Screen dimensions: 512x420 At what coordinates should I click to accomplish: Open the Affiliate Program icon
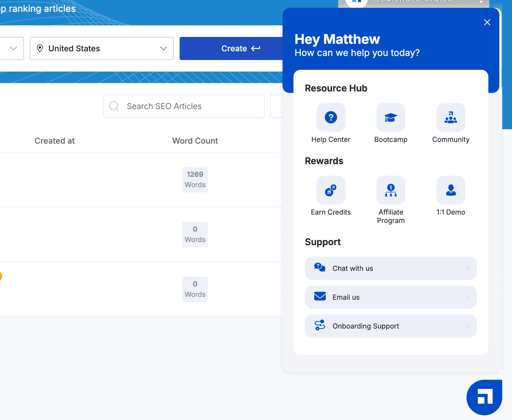coord(391,190)
